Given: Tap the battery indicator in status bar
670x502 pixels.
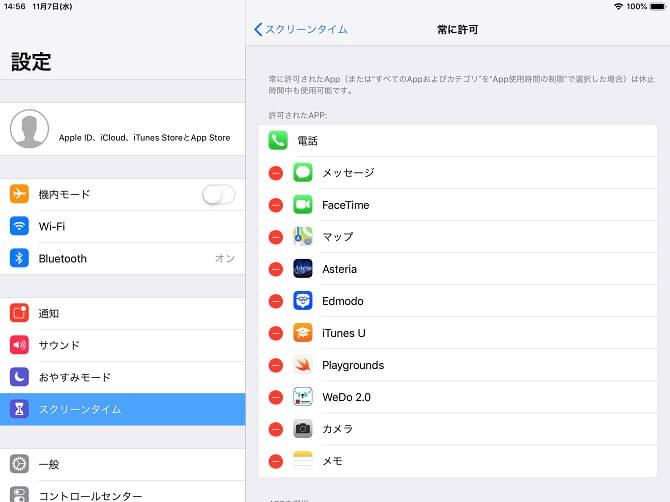Looking at the screenshot, I should [658, 6].
